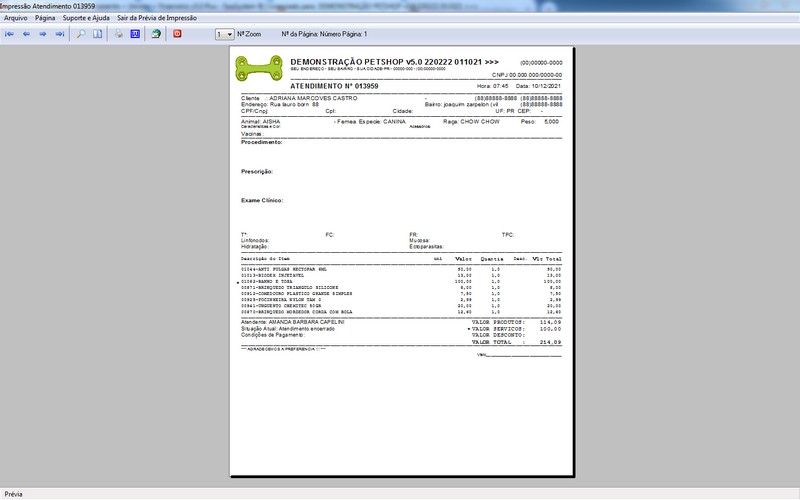The width and height of the screenshot is (800, 500).
Task: Click the ATENDIMENTO Nº 013959 heading
Action: pyautogui.click(x=334, y=86)
